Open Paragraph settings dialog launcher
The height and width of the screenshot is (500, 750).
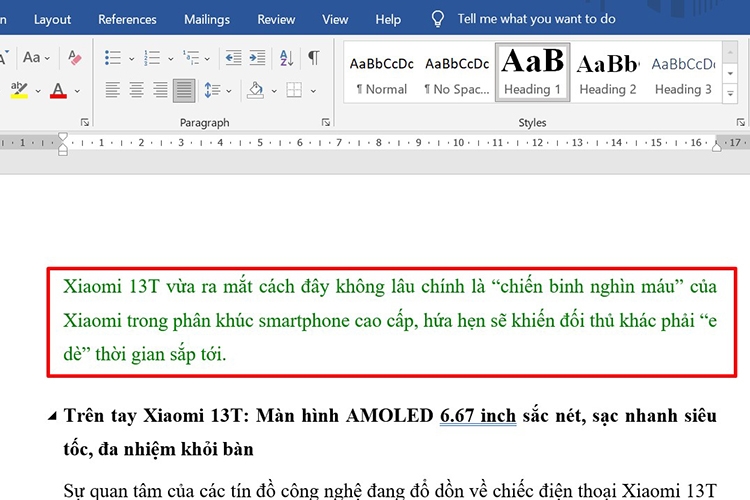(326, 122)
